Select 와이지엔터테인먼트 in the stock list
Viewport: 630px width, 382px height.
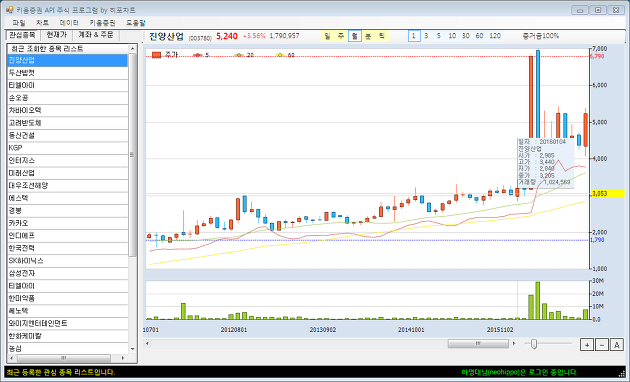68,323
